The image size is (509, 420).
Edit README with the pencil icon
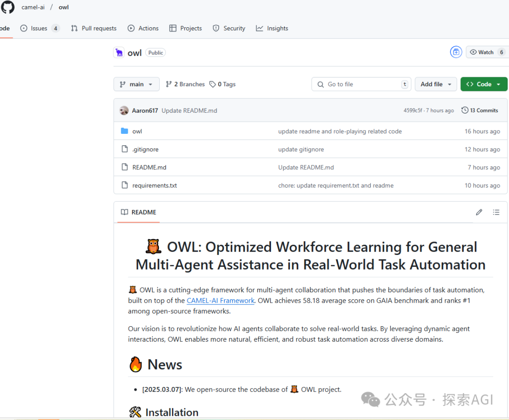click(x=479, y=212)
